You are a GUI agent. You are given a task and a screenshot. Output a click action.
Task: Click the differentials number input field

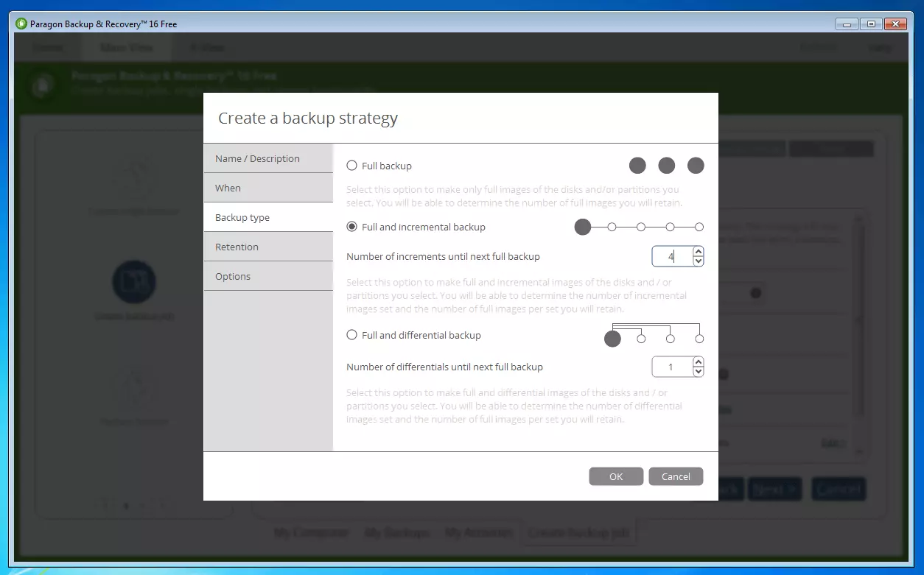[x=672, y=367]
